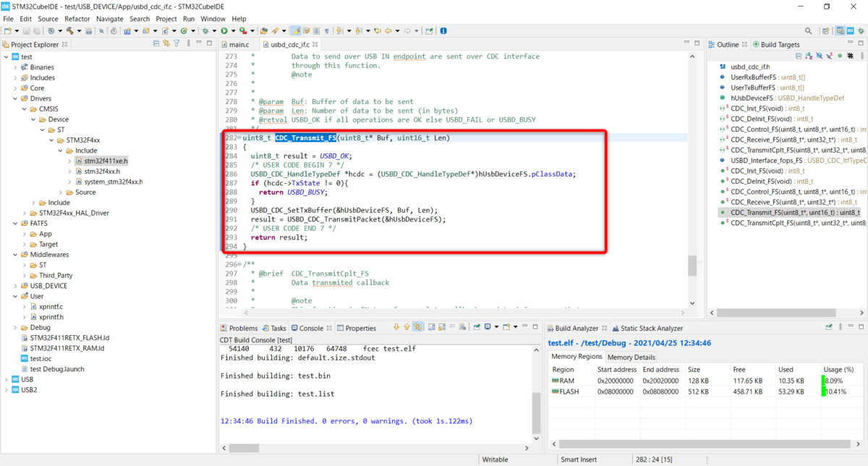
Task: Click the blue Information Center icon
Action: [444, 31]
